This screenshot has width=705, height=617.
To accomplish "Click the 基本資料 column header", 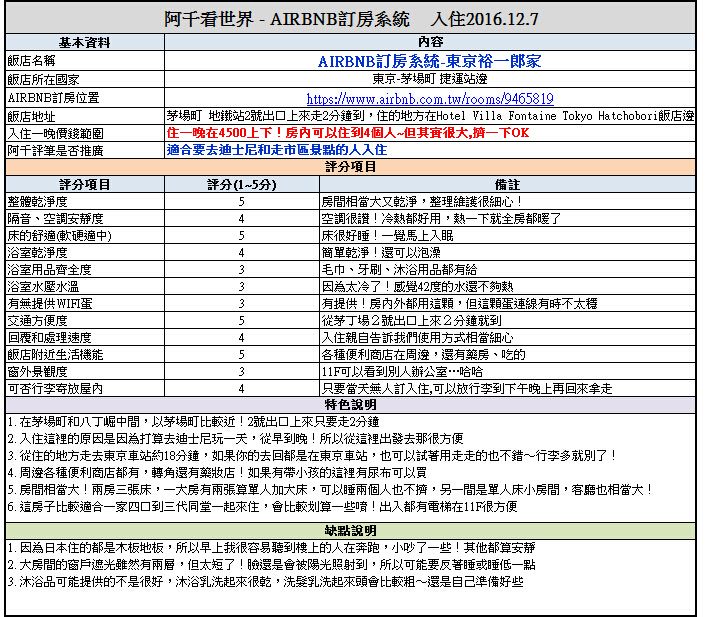I will (x=85, y=42).
